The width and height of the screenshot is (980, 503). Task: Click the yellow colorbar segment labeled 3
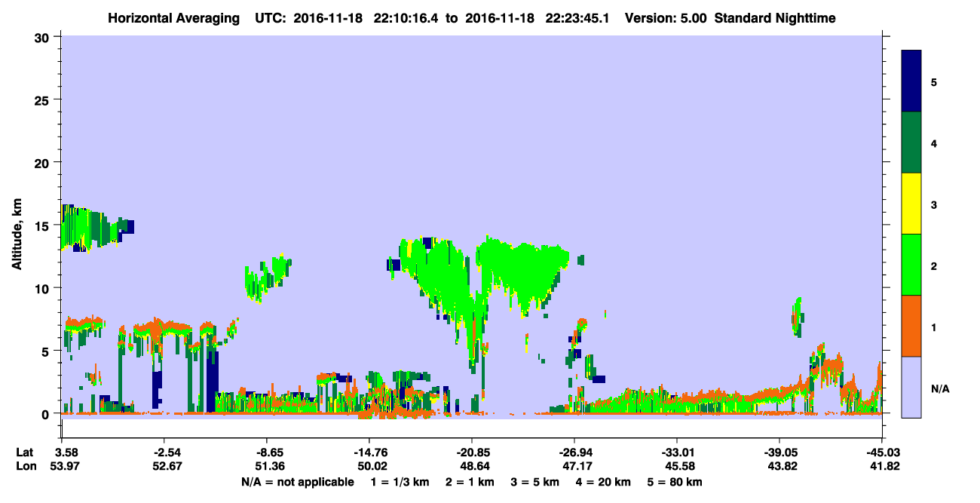[x=911, y=204]
